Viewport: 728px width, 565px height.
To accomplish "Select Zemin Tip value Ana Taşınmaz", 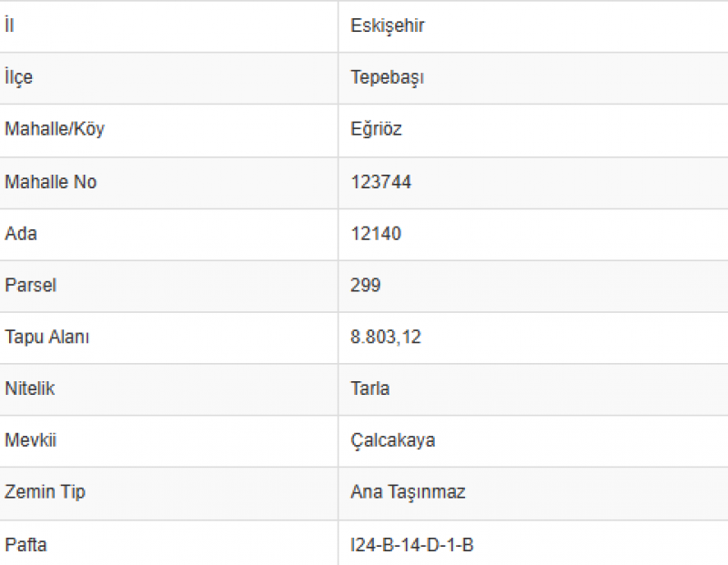I will pos(408,492).
